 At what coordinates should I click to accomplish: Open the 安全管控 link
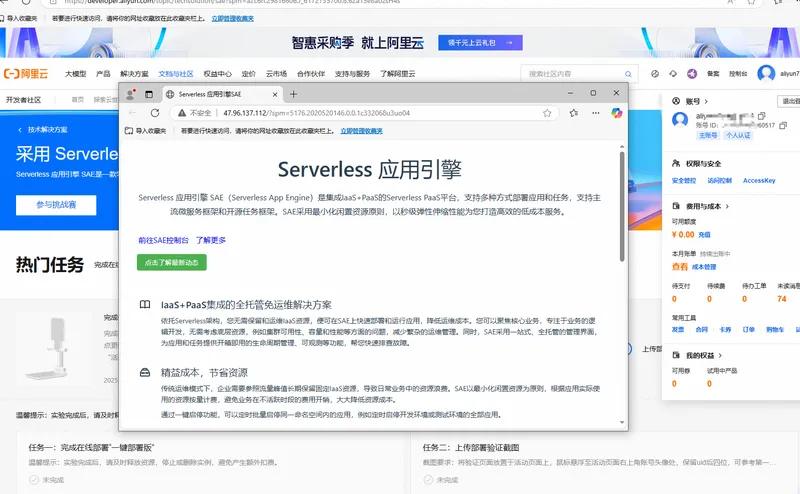click(684, 181)
